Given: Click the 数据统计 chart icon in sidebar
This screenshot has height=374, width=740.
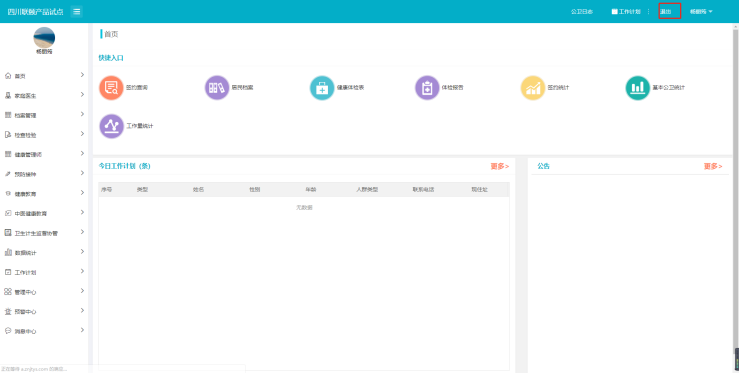Looking at the screenshot, I should click(x=8, y=253).
